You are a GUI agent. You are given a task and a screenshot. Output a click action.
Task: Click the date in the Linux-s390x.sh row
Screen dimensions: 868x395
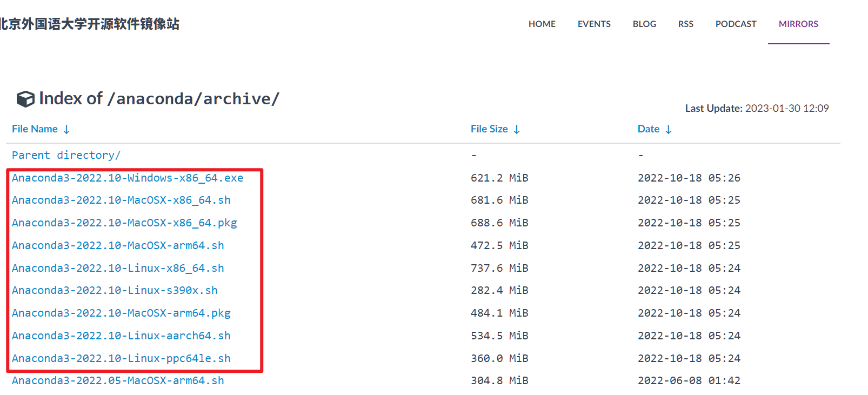689,290
